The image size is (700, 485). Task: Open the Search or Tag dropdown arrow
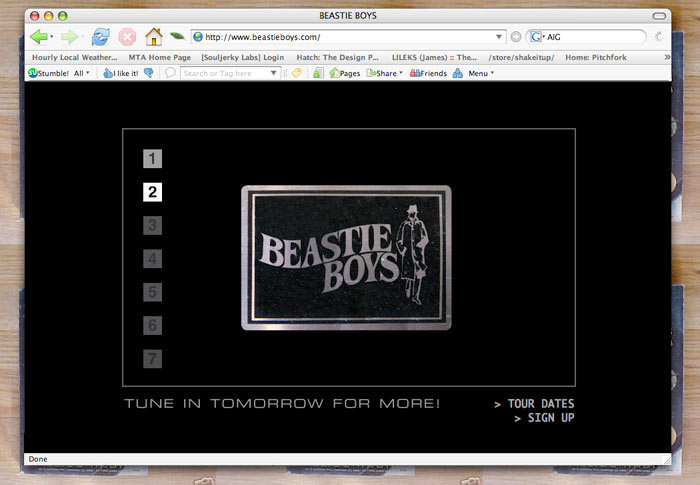pos(274,73)
